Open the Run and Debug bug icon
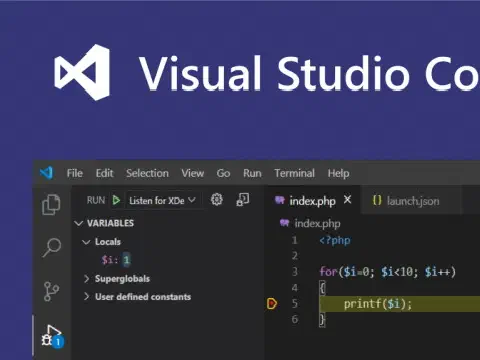The image size is (480, 360). pyautogui.click(x=52, y=336)
